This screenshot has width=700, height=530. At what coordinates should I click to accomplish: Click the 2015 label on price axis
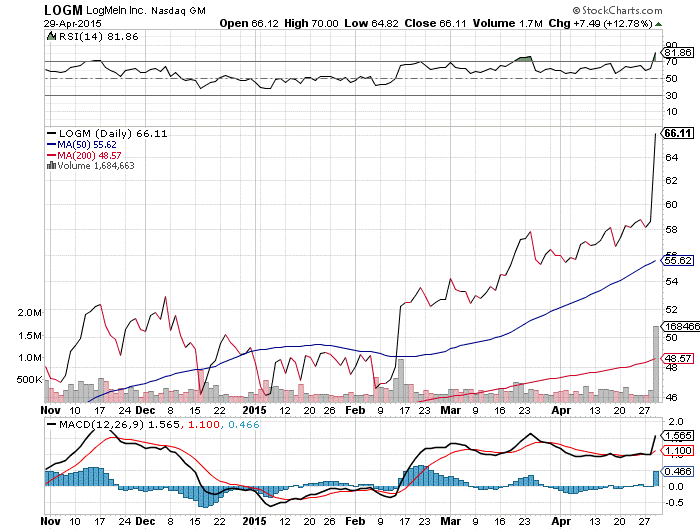click(254, 410)
